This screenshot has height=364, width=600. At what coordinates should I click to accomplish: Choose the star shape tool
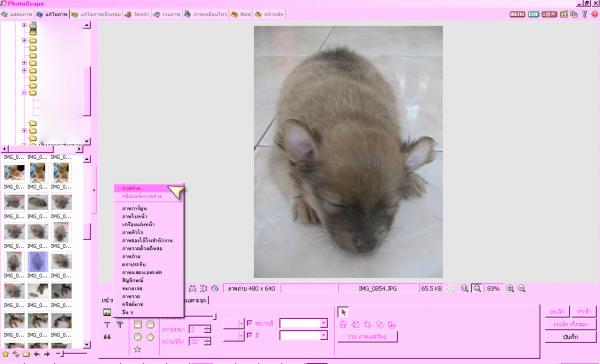point(137,349)
